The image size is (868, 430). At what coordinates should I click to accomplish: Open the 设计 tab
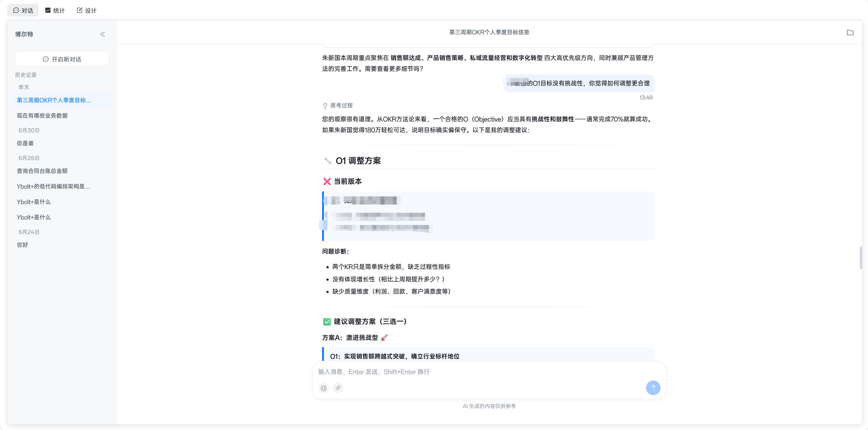tap(87, 10)
